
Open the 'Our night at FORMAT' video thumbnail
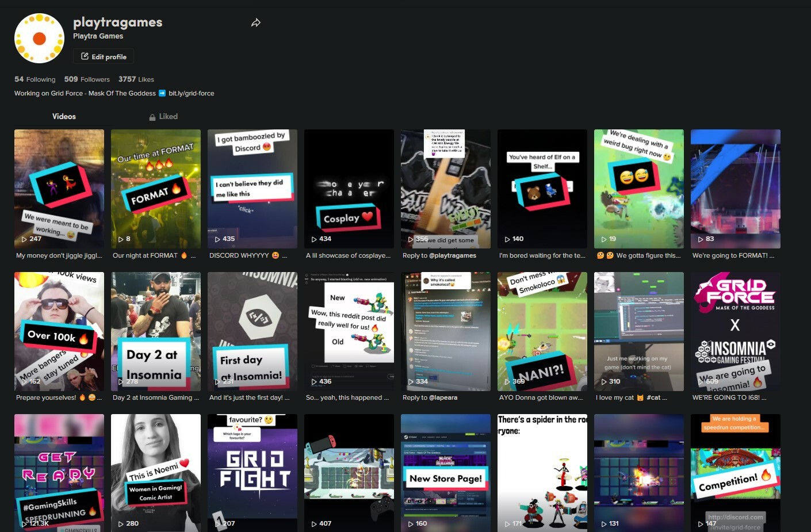pyautogui.click(x=156, y=189)
